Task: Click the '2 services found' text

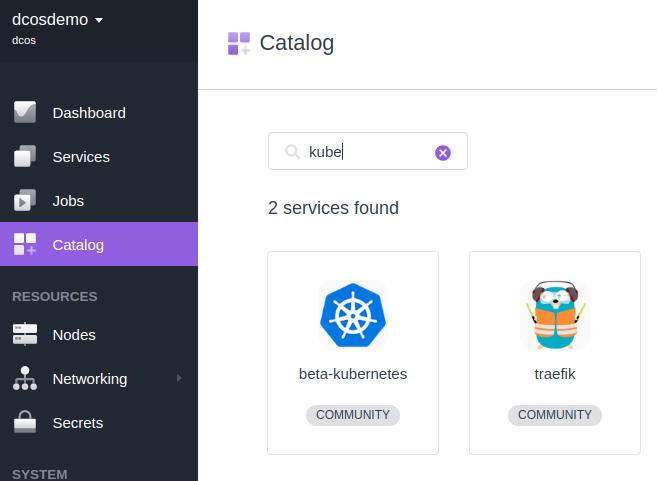Action: (x=334, y=208)
